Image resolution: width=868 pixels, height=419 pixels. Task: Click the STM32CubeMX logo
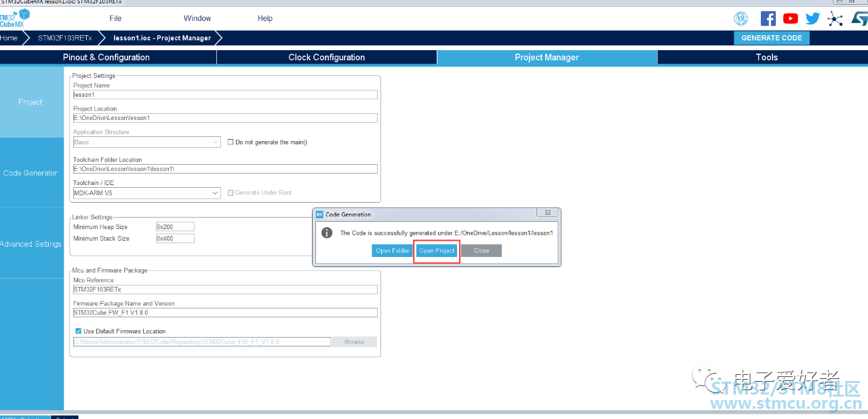pos(14,18)
